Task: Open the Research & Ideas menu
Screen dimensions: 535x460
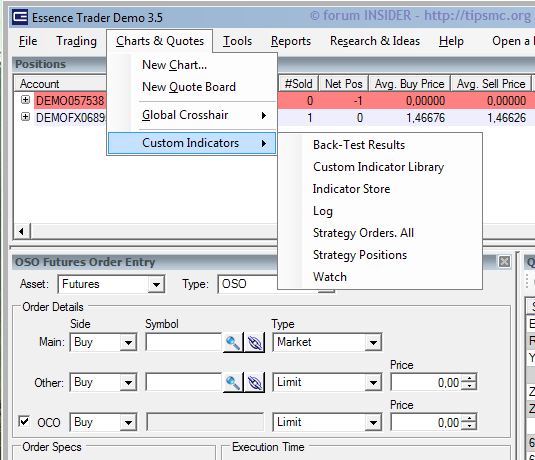Action: point(375,41)
